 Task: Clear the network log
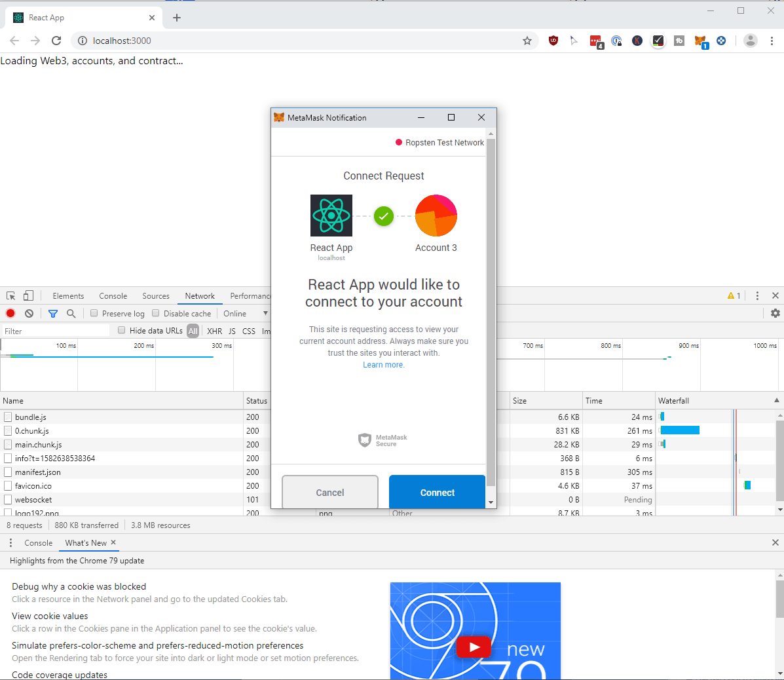29,313
